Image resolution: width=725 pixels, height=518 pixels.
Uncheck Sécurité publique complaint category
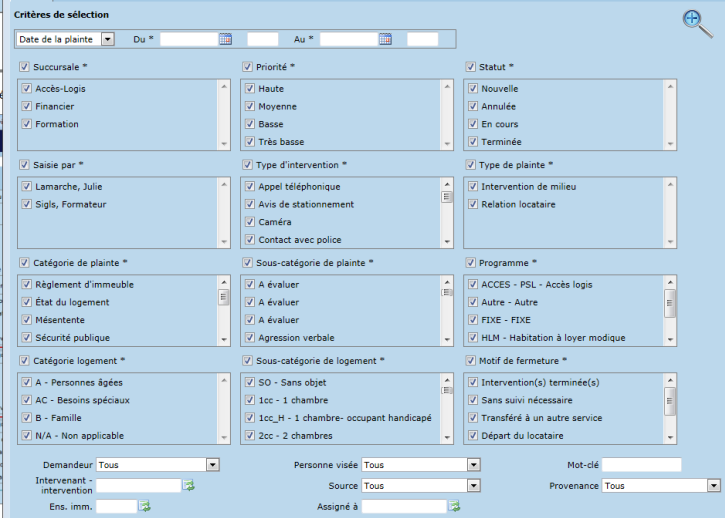(x=27, y=338)
